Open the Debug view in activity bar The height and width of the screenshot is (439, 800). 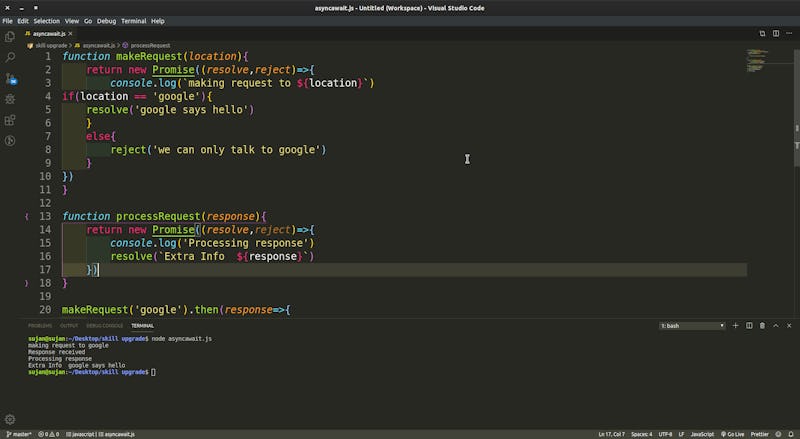click(x=10, y=100)
